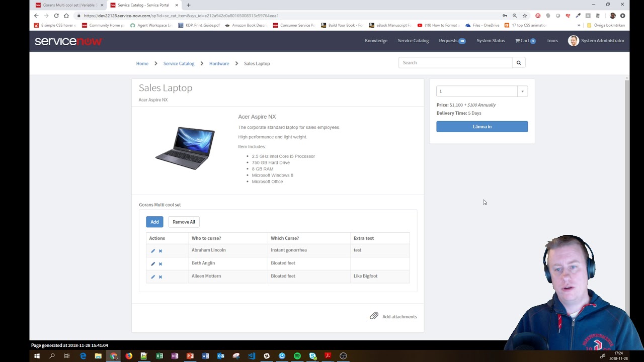Open Övriga bokmärken bookmarks folder

click(606, 25)
